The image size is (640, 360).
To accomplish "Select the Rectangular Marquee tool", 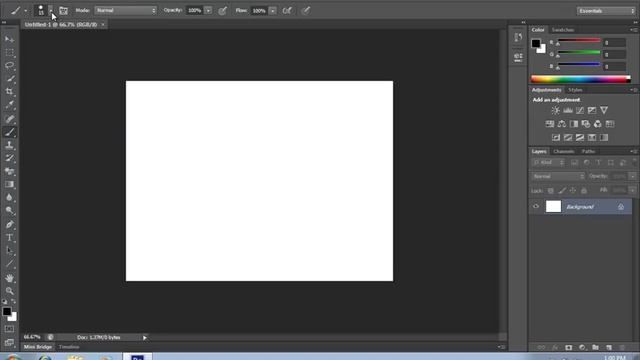I will [9, 52].
